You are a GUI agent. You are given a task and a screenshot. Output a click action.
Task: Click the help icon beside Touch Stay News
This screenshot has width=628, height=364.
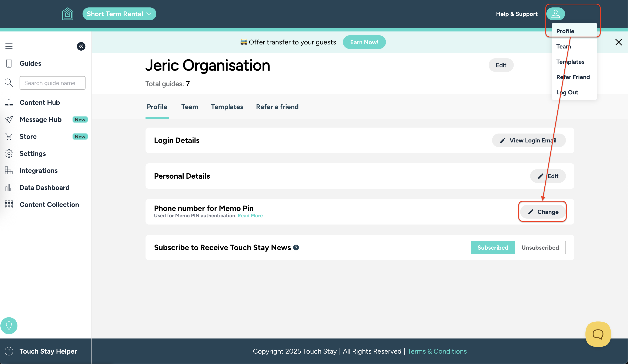pyautogui.click(x=296, y=247)
